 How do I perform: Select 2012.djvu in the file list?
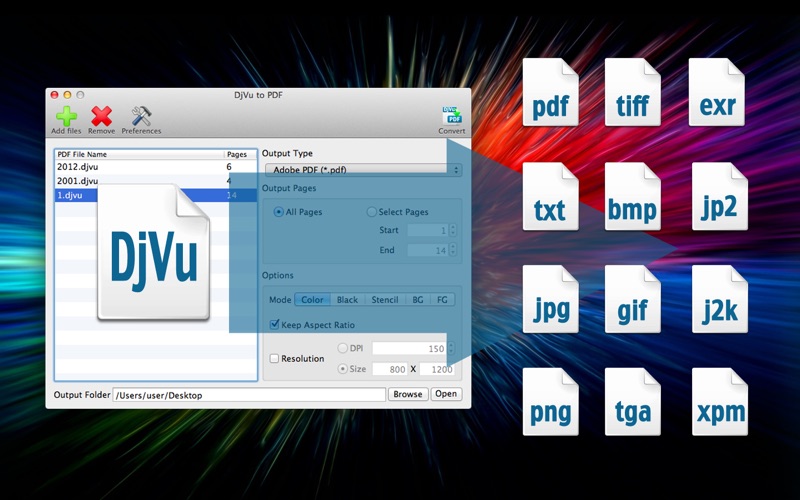point(156,167)
